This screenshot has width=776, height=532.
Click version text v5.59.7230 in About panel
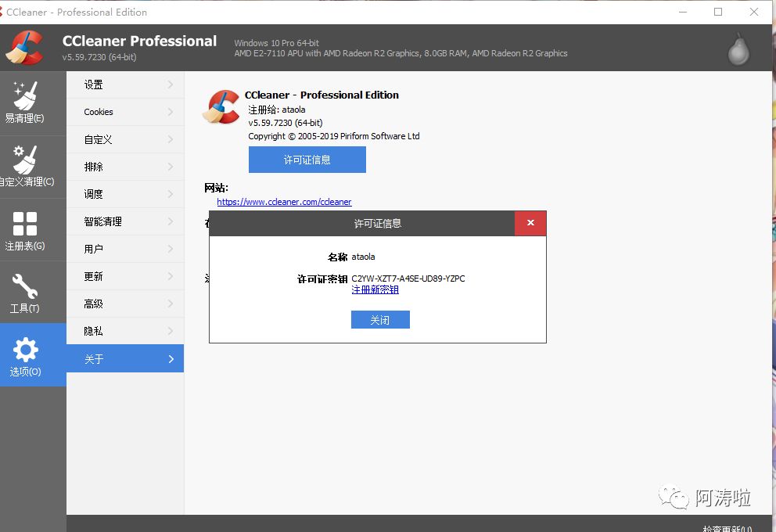pos(286,123)
